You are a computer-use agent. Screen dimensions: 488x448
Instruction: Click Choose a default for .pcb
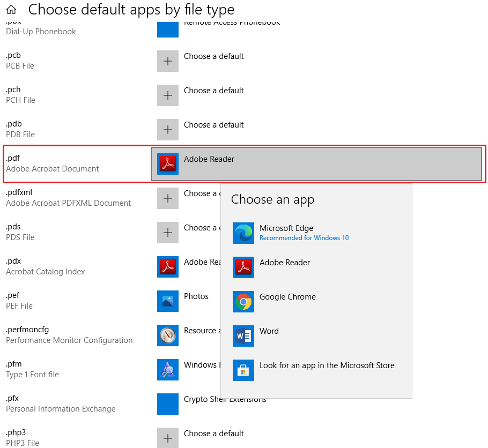pyautogui.click(x=214, y=56)
